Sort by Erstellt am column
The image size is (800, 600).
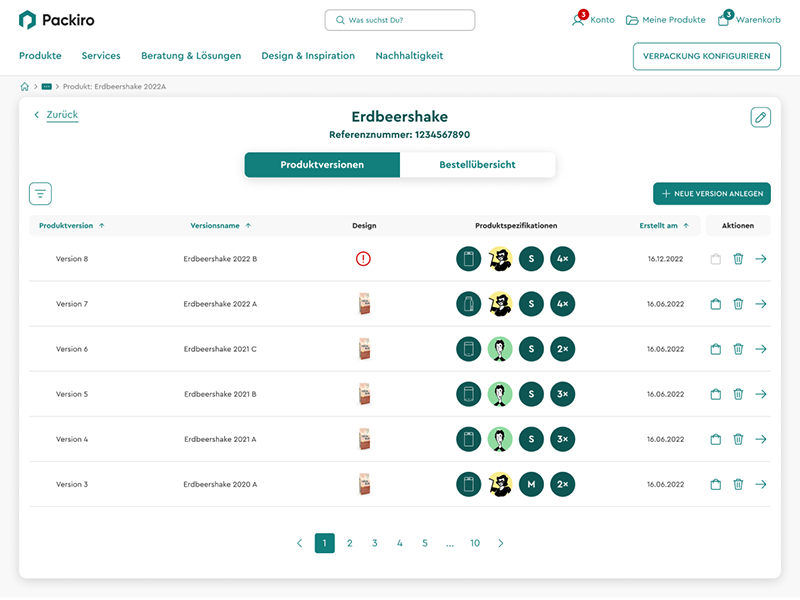[663, 226]
